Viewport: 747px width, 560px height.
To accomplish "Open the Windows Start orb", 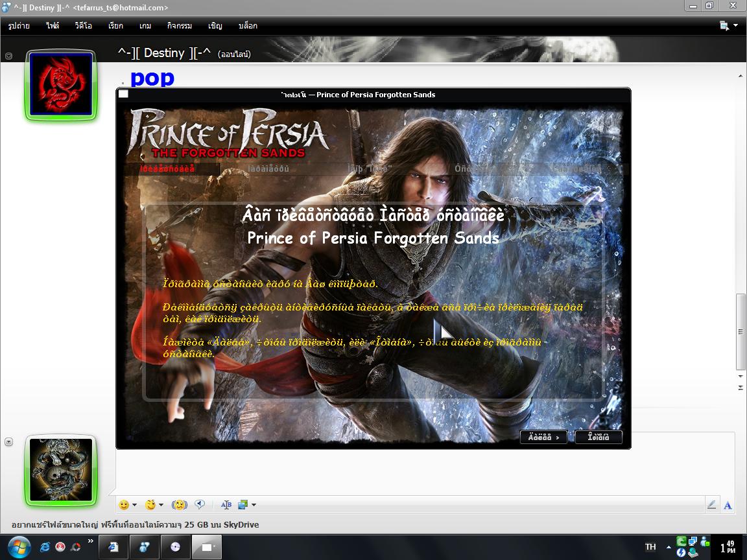I will [19, 547].
